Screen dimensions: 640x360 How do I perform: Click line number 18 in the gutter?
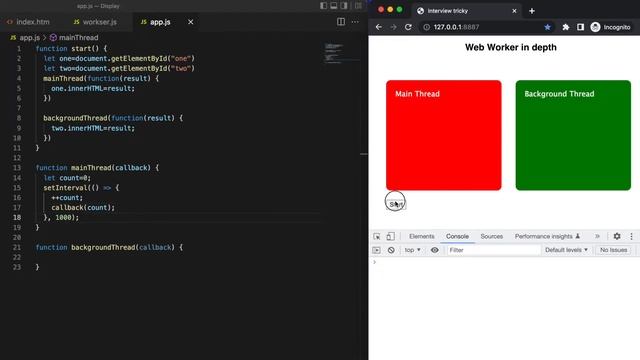coord(17,218)
